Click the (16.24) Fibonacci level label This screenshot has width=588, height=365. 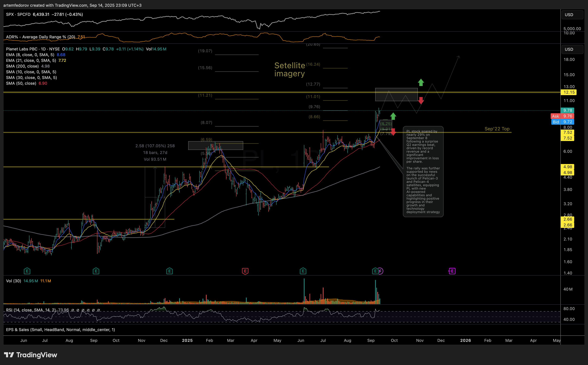[313, 64]
